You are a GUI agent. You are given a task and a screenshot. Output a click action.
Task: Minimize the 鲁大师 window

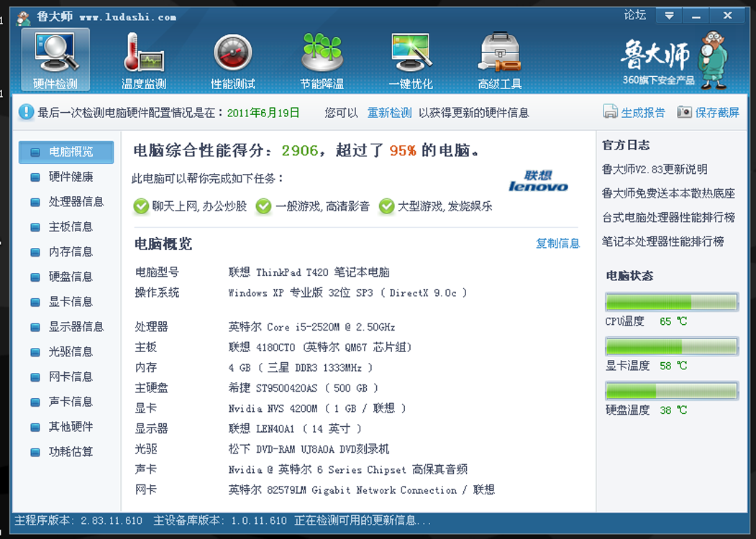click(696, 16)
